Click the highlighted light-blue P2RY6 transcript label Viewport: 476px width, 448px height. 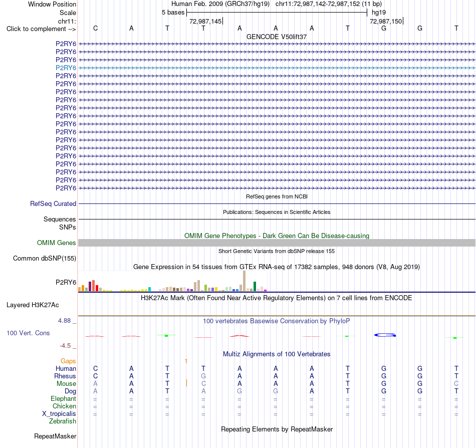coord(66,68)
